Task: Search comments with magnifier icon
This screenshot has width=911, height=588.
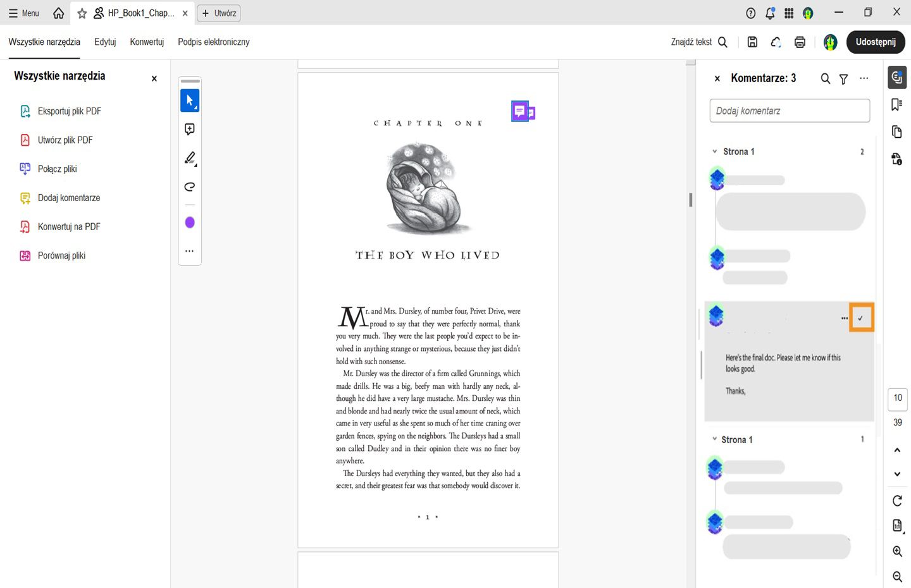Action: tap(826, 78)
